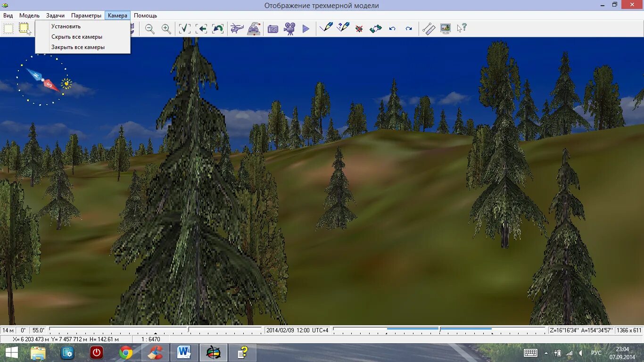Click the sun marker on the compass ring

click(66, 84)
